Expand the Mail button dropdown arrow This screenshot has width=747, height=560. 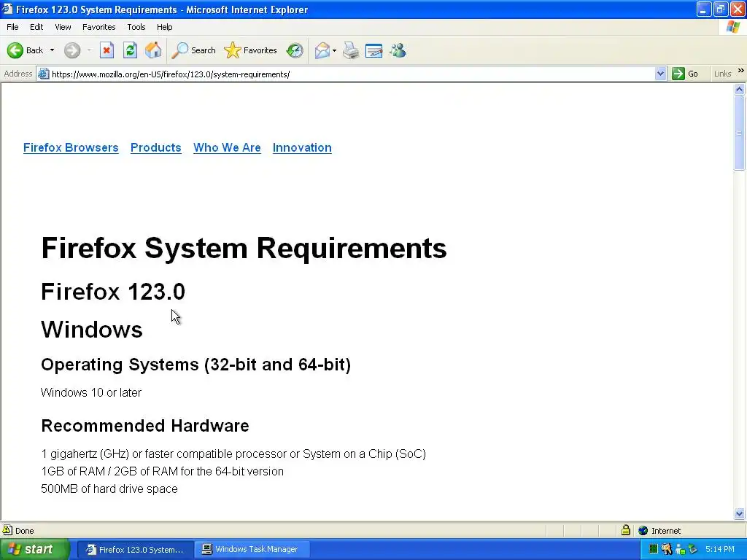click(334, 50)
